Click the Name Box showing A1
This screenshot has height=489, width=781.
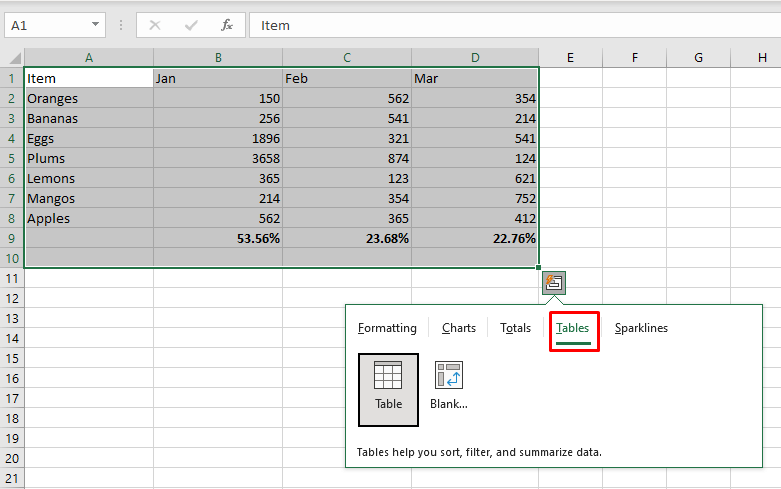tap(45, 25)
